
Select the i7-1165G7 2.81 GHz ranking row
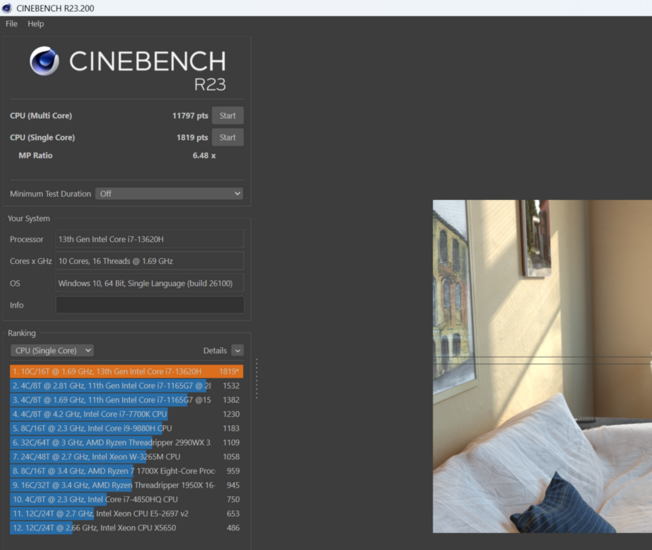[x=125, y=385]
